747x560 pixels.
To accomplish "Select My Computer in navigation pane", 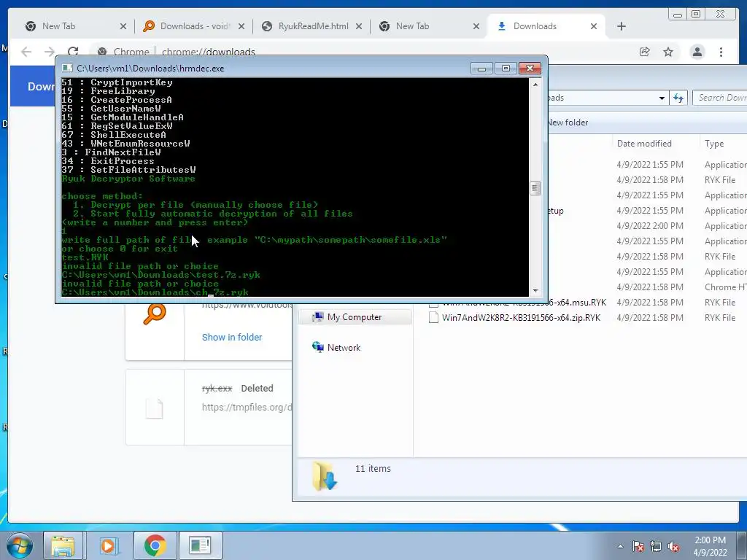I will [355, 317].
